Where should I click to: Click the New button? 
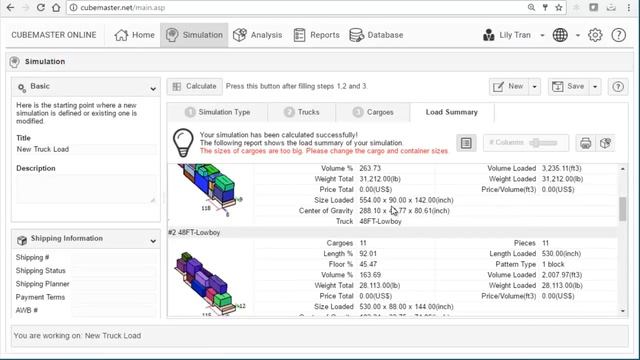tap(509, 87)
